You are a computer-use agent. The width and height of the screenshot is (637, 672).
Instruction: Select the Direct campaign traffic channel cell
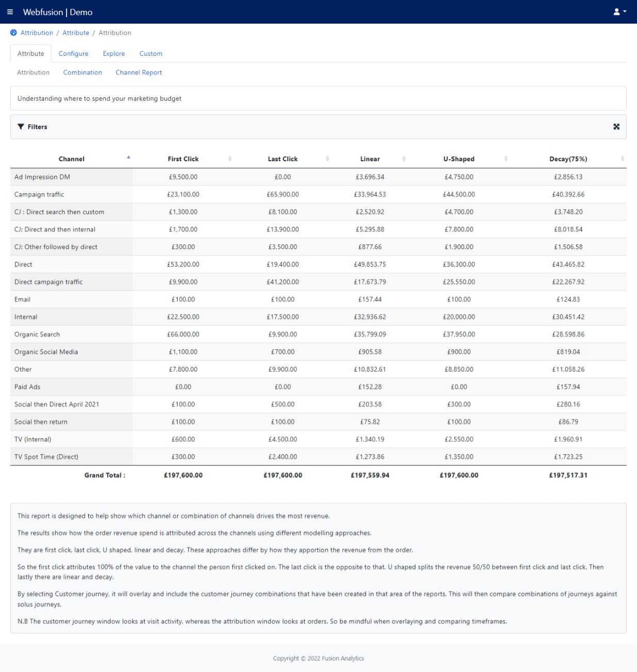click(x=71, y=282)
